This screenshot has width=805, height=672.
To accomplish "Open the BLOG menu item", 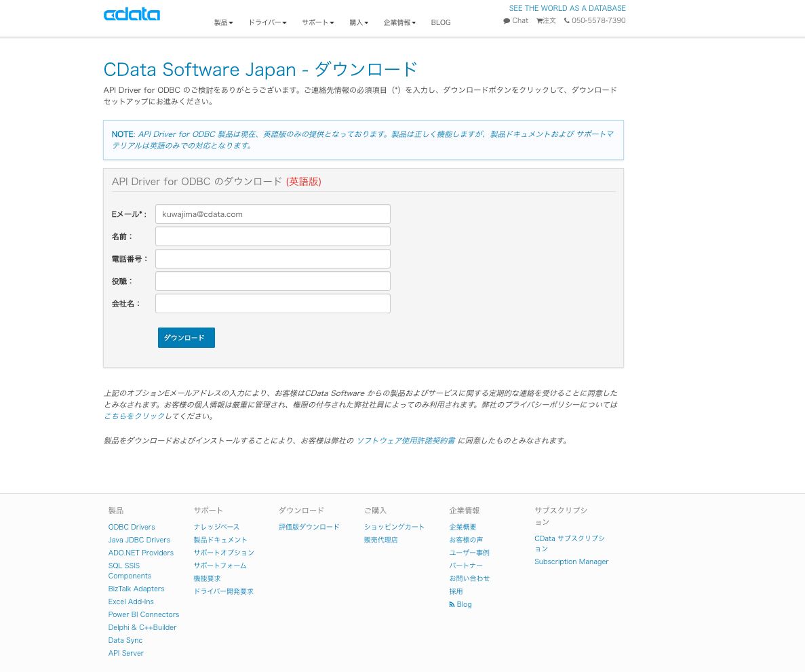I will coord(441,22).
